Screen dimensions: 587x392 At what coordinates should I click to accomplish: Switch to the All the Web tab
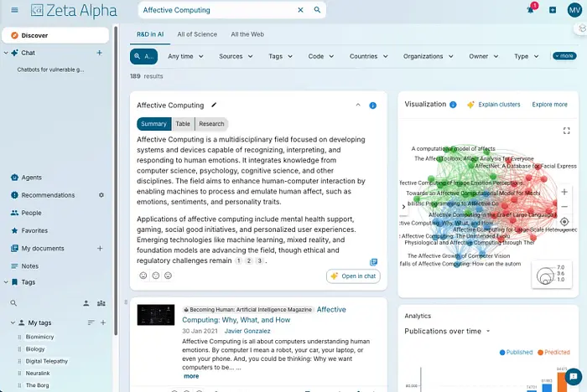pos(247,34)
